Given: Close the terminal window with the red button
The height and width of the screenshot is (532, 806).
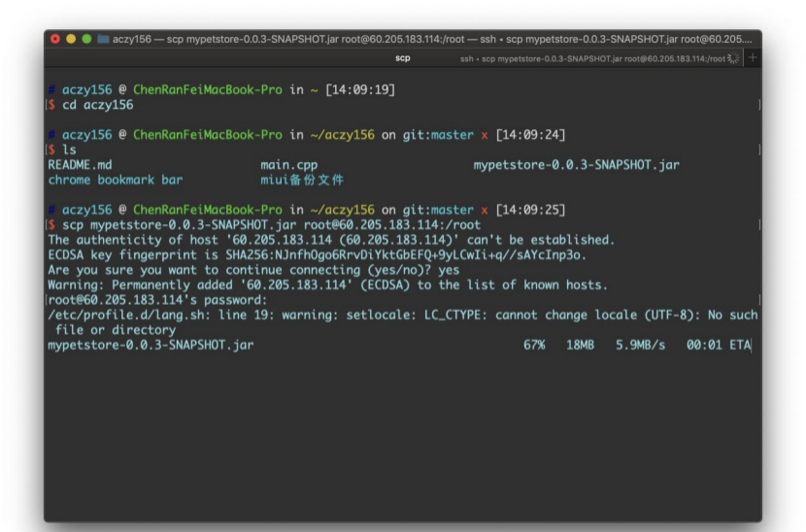Looking at the screenshot, I should (55, 39).
